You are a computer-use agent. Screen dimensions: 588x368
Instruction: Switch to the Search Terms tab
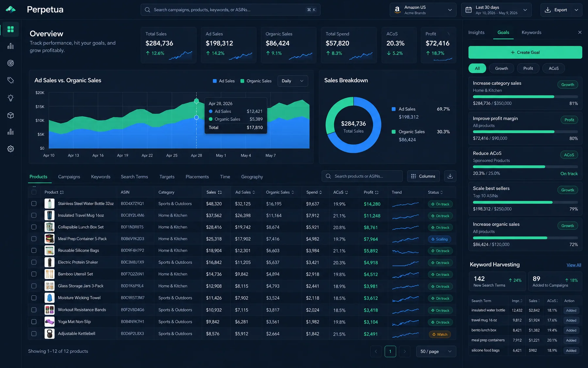[x=134, y=177]
